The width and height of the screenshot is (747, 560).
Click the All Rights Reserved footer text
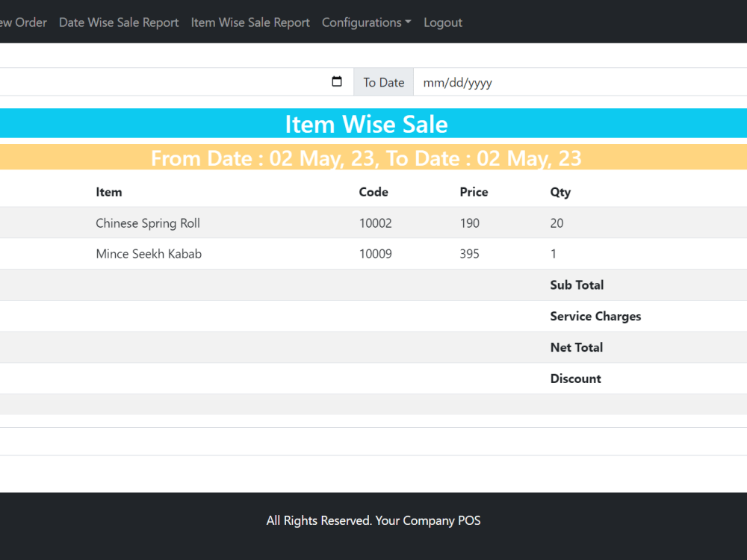373,520
